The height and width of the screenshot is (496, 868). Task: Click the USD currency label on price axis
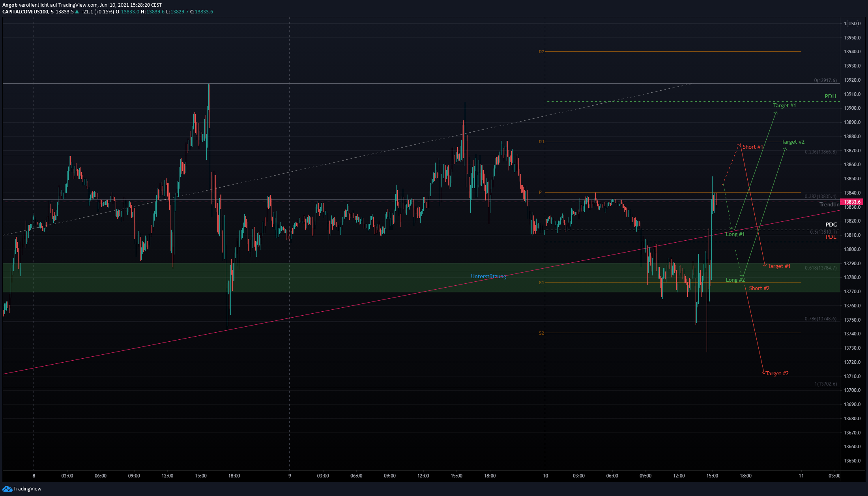coord(853,24)
